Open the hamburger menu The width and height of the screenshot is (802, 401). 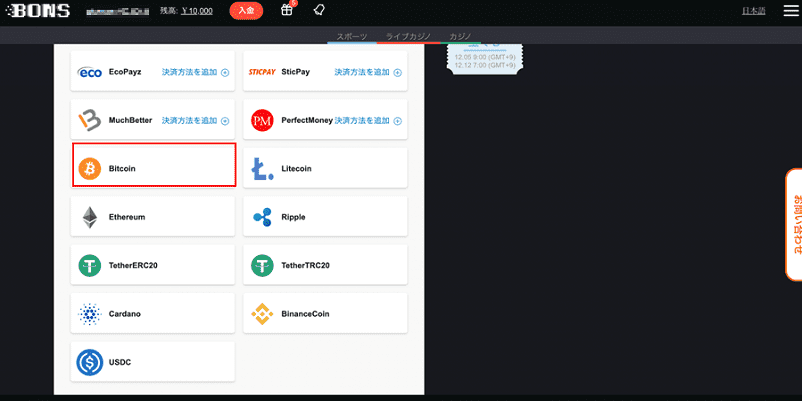point(791,11)
